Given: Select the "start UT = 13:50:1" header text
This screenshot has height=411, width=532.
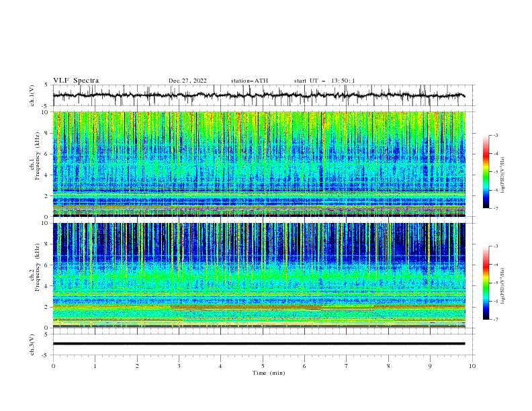Looking at the screenshot, I should [x=324, y=81].
